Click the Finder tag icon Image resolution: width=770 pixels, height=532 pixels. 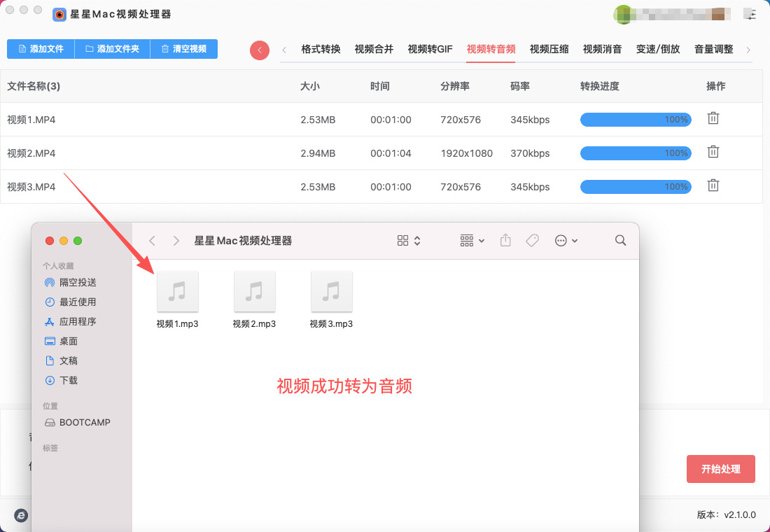pos(532,240)
